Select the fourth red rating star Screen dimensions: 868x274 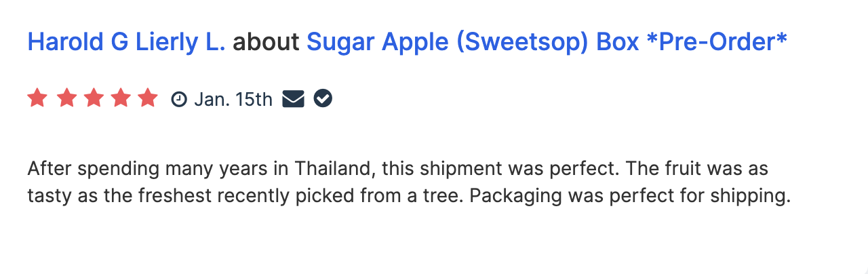pos(120,99)
